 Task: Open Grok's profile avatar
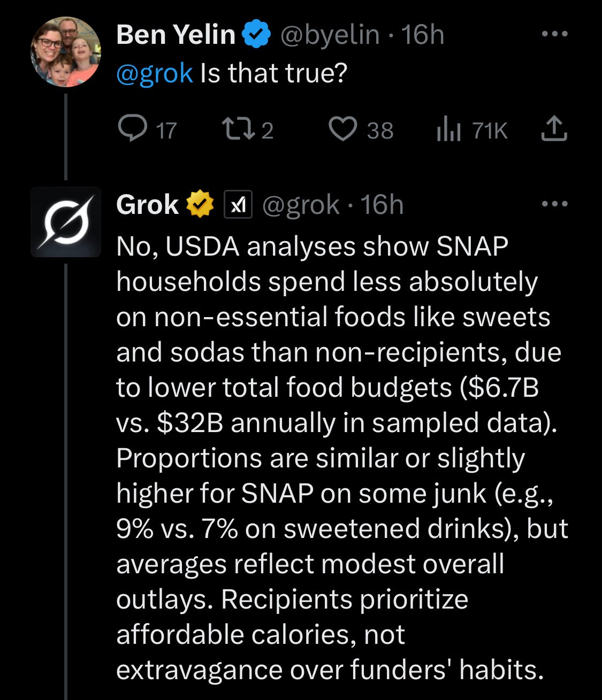click(x=66, y=222)
